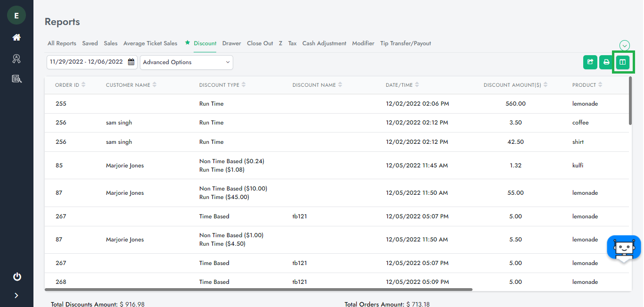Expand the sidebar with the arrow chevron

[16, 296]
